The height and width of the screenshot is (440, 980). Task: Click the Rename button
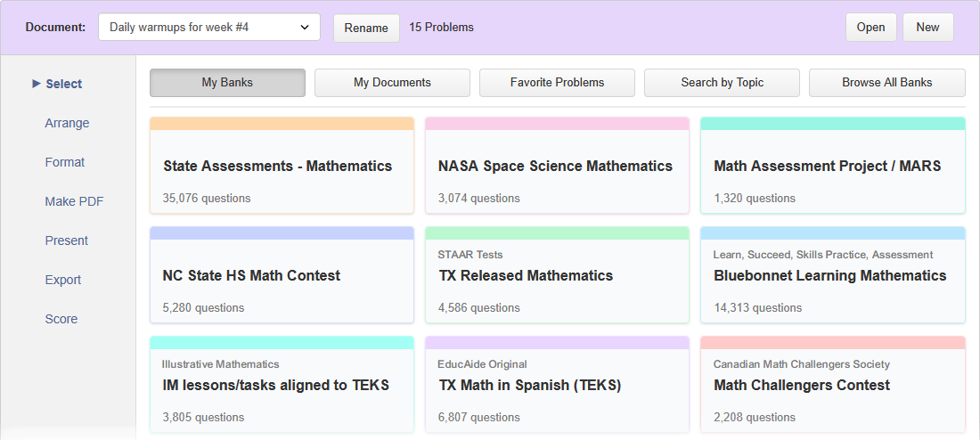coord(366,29)
